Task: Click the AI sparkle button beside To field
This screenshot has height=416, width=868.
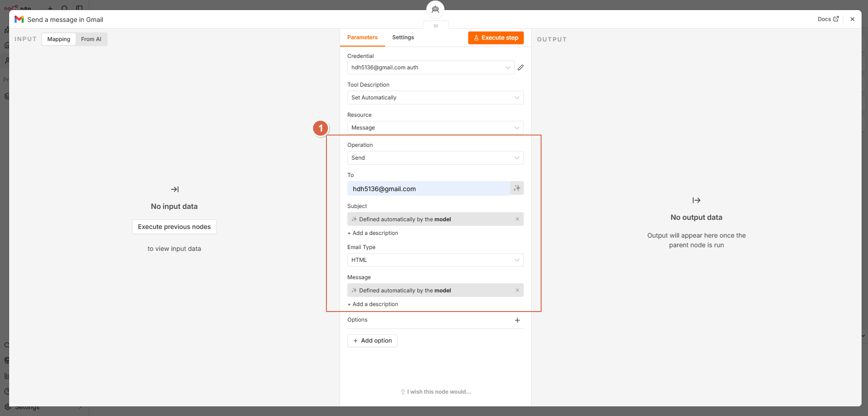Action: click(517, 188)
